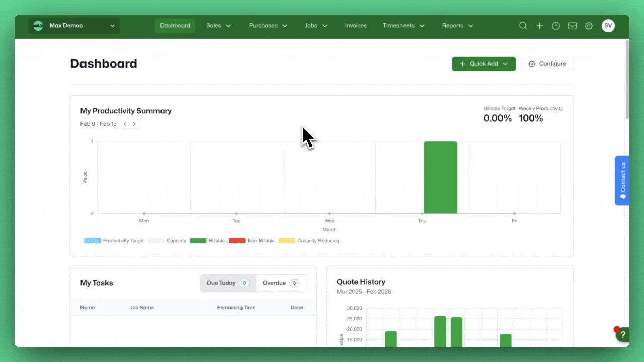Go to previous week in Productivity Summary
This screenshot has width=644, height=362.
pyautogui.click(x=125, y=124)
